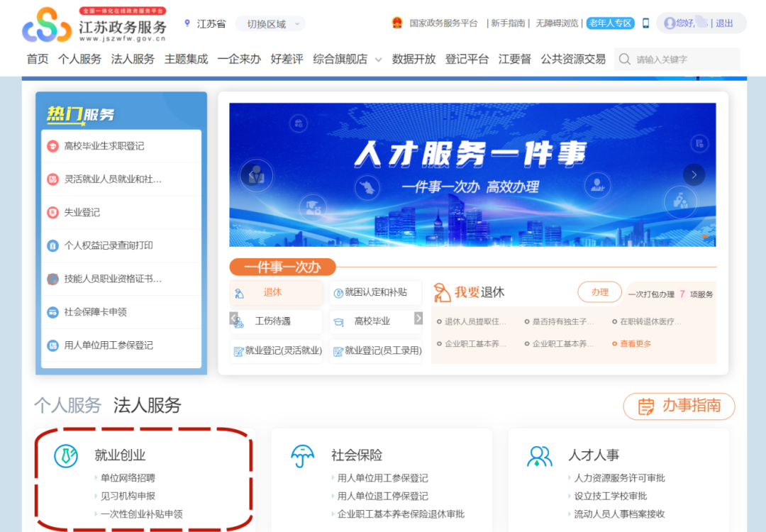Click the 查看更多 link
The image size is (766, 532).
[635, 344]
